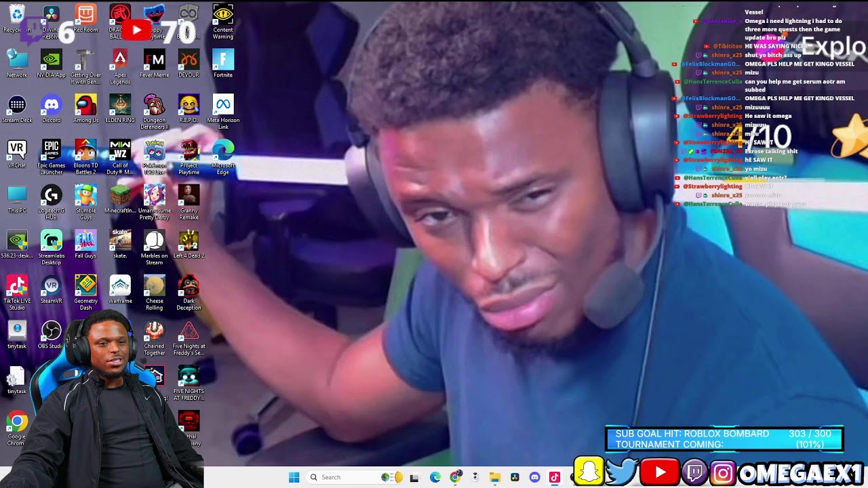Open the This PC desktop icon
The width and height of the screenshot is (868, 488).
click(17, 199)
